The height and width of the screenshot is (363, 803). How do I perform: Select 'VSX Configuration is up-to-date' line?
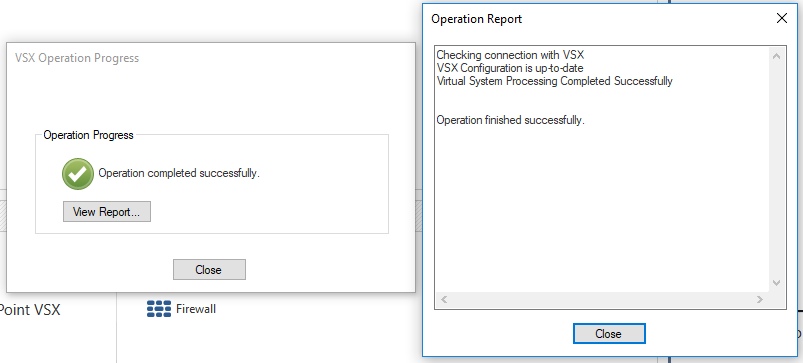(510, 68)
